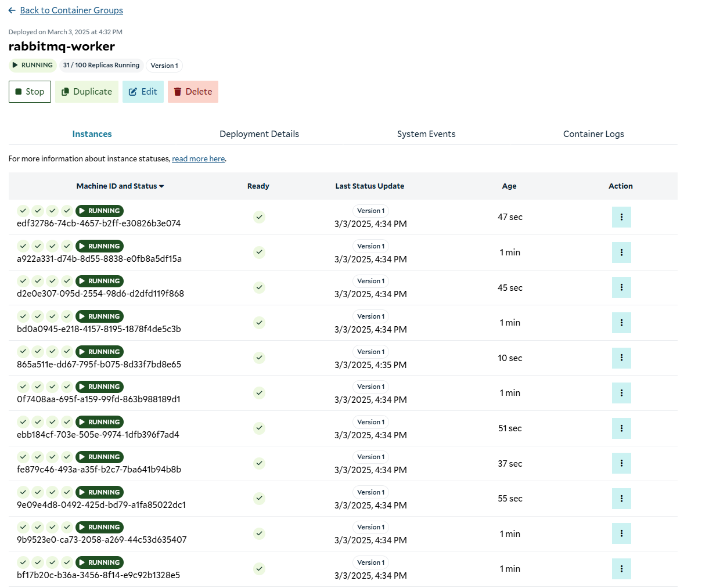Select machine ID bf17b20c-b36a-3456-8f14-e9c92b1328e5
709x588 pixels.
tap(98, 575)
